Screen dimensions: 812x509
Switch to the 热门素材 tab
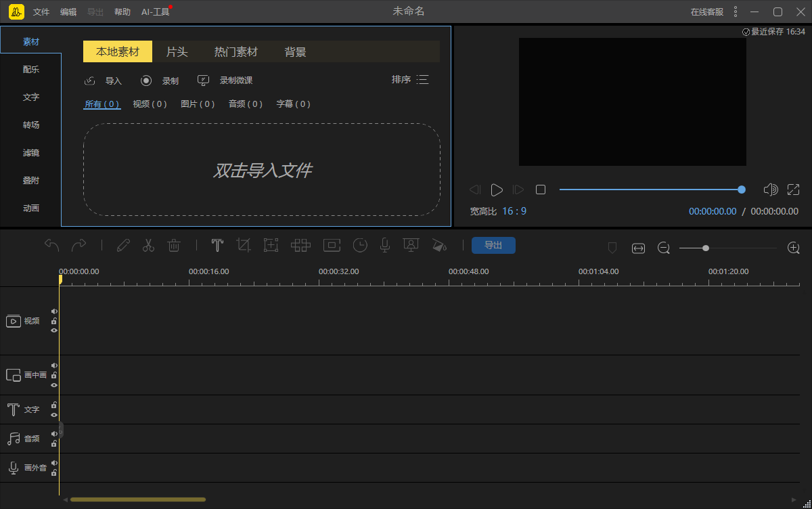coord(236,52)
